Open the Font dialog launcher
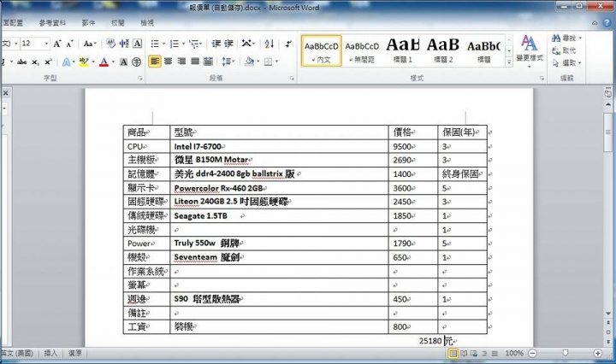The height and width of the screenshot is (364, 616). [x=140, y=79]
